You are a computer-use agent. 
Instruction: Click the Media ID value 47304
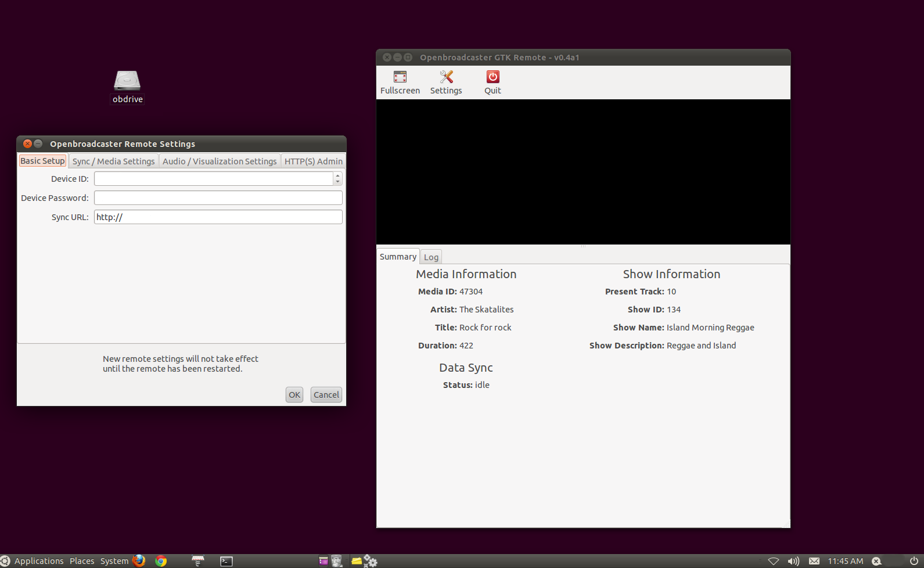click(471, 292)
